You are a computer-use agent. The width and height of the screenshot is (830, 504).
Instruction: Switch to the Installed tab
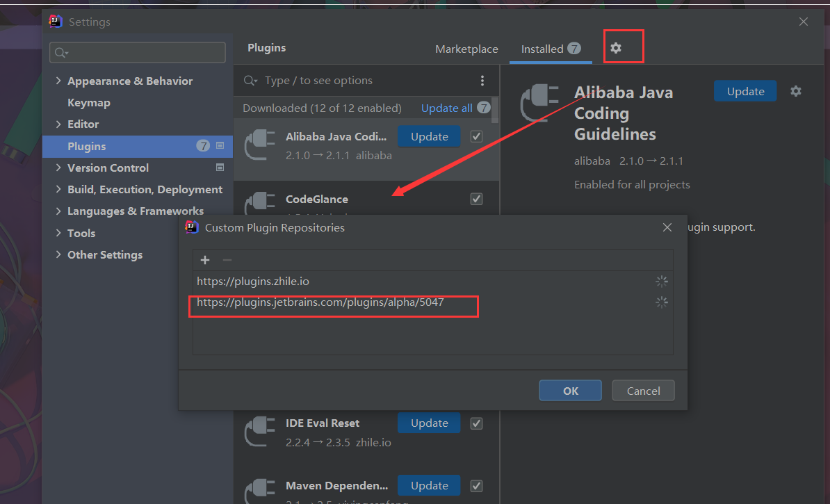pyautogui.click(x=551, y=49)
